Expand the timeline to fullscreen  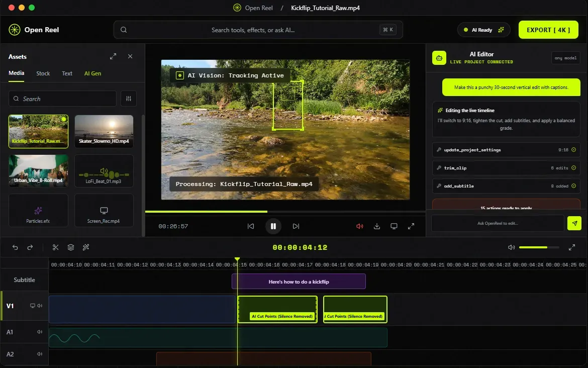point(572,247)
